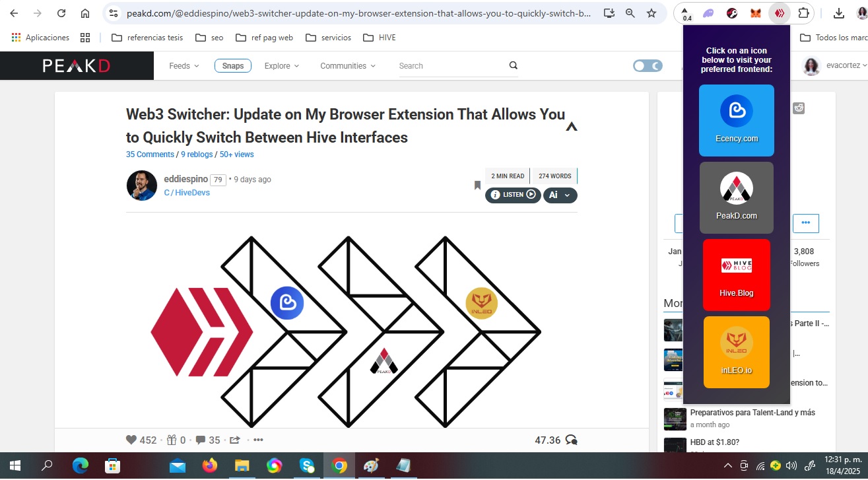Click the Windows taskbar search icon
Image resolution: width=868 pixels, height=480 pixels.
(x=47, y=465)
